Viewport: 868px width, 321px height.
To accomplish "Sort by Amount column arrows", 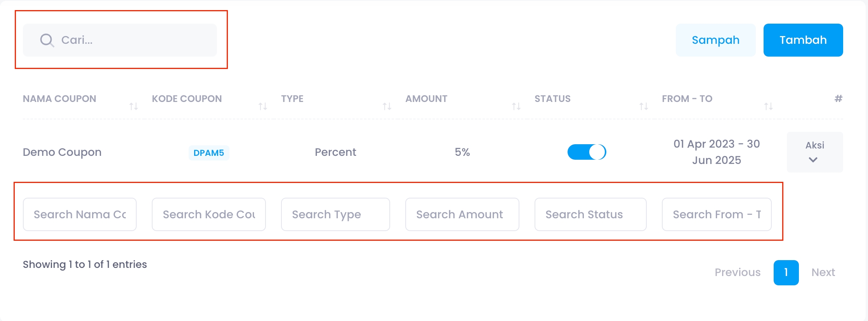I will tap(516, 106).
